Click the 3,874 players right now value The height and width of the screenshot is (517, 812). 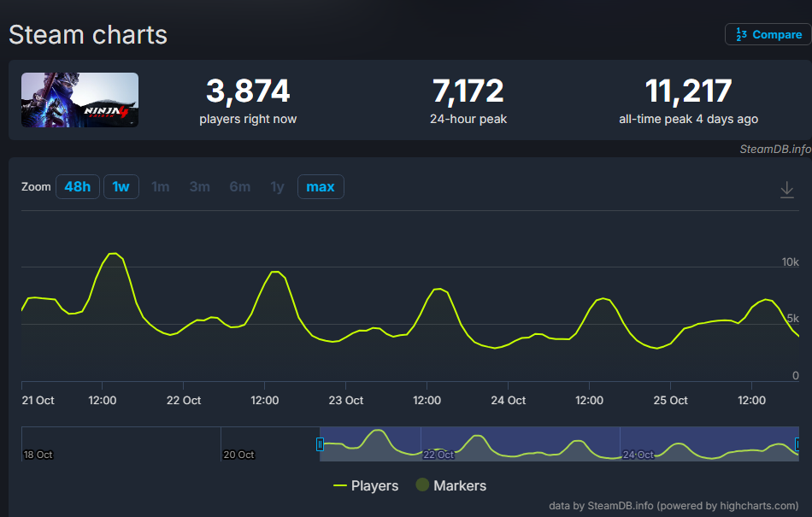coord(248,91)
